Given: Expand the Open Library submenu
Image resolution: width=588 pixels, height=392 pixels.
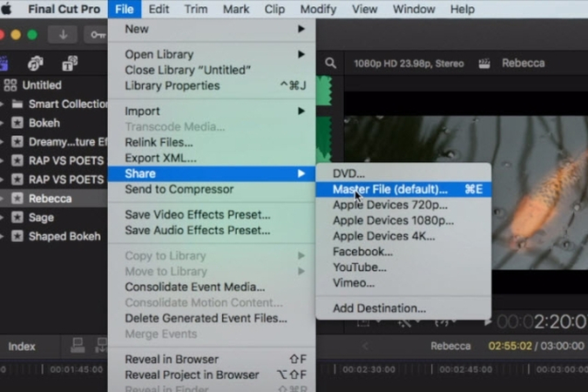Looking at the screenshot, I should 212,54.
